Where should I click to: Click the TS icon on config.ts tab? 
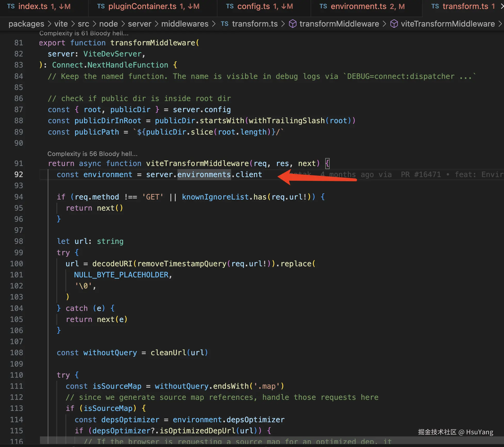(230, 6)
